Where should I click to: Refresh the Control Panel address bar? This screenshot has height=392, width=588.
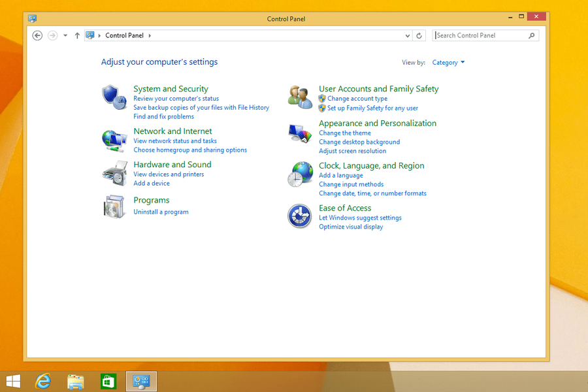click(x=419, y=36)
